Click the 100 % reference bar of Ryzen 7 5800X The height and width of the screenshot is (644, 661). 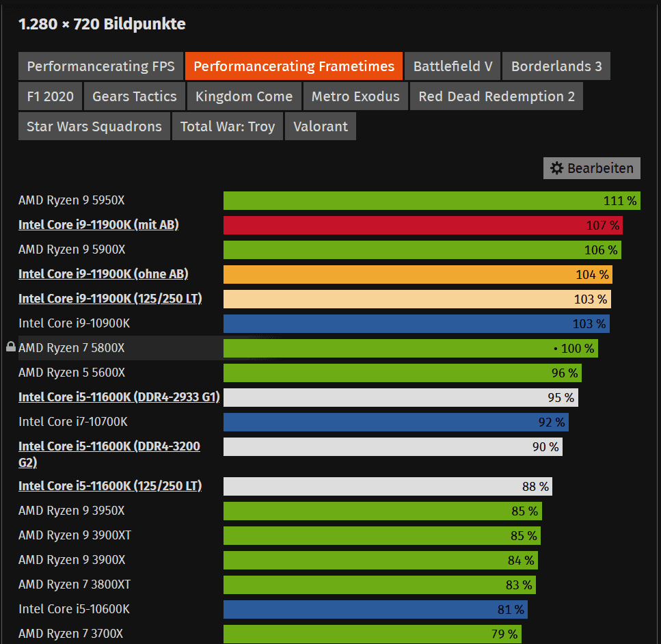point(411,349)
